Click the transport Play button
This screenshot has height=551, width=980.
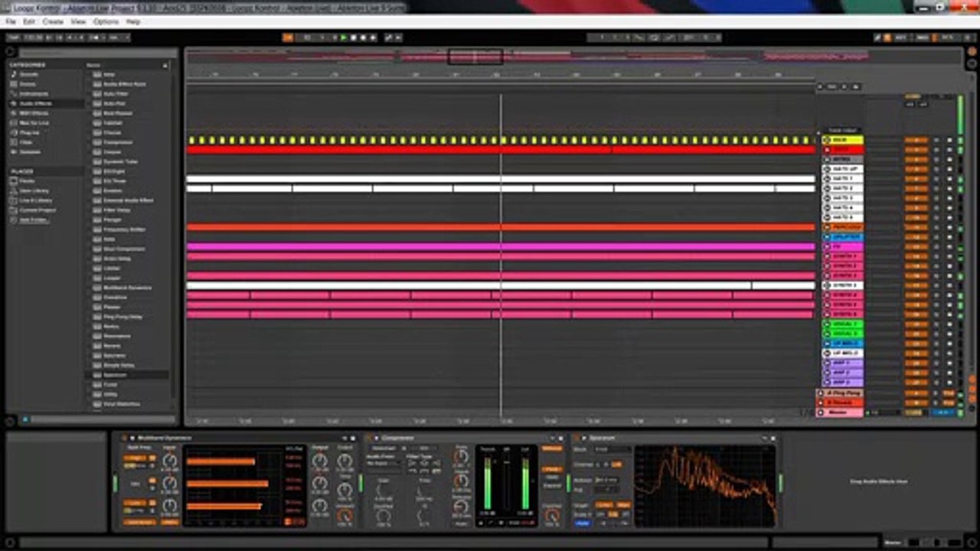pyautogui.click(x=344, y=37)
